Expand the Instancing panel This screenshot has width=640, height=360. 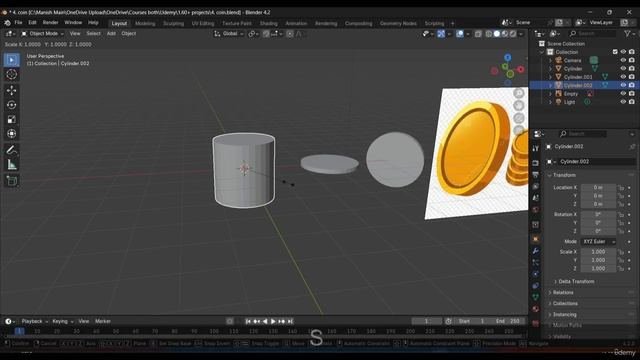point(564,315)
